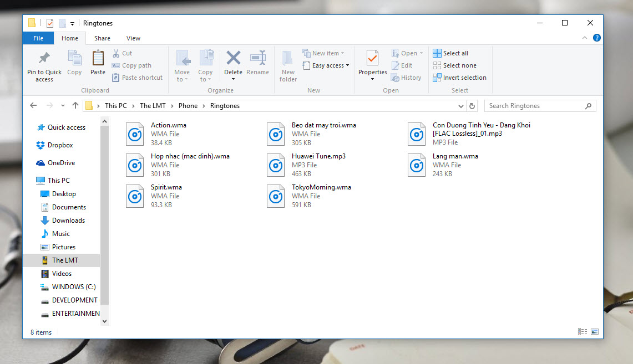Click the navigation pane scroll down arrow
Viewport: 633px width, 364px height.
tap(104, 321)
